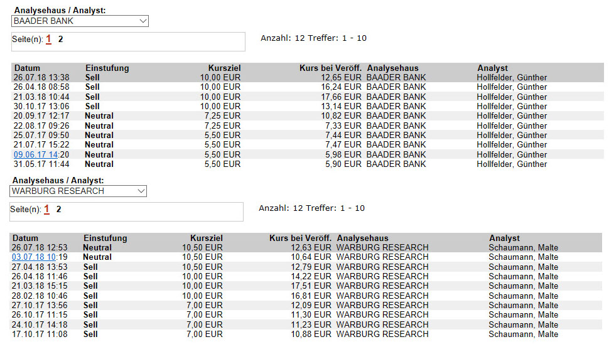Open the BAADER BANK analyst dropdown

(x=80, y=21)
